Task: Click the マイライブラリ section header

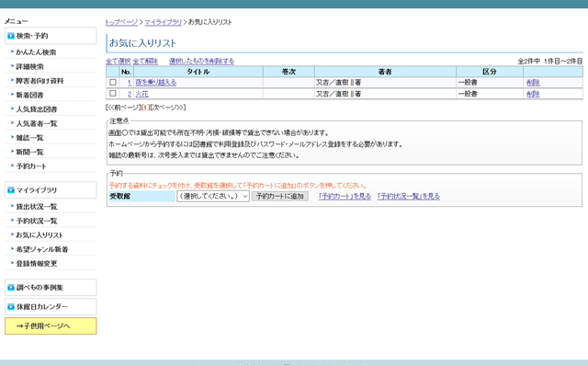Action: pos(51,190)
